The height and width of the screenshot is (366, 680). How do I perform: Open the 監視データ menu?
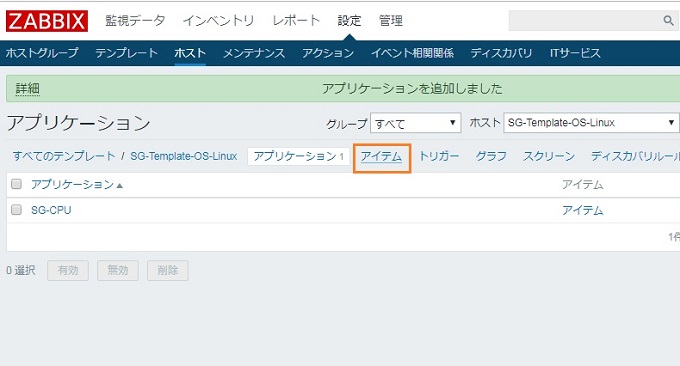(135, 20)
